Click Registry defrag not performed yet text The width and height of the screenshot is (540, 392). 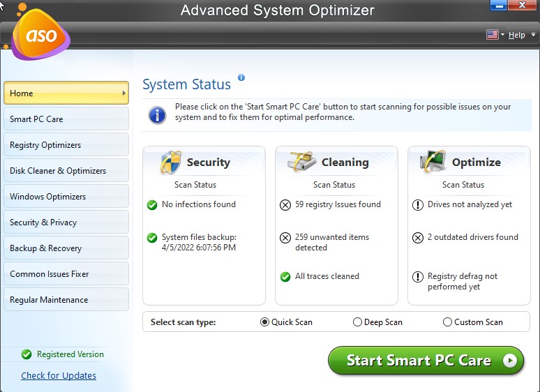coord(463,281)
